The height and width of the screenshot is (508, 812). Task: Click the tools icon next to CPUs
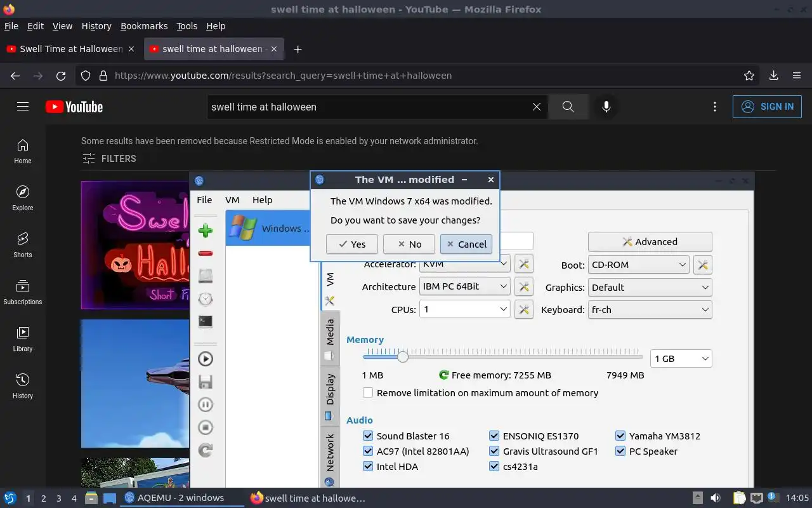click(524, 310)
